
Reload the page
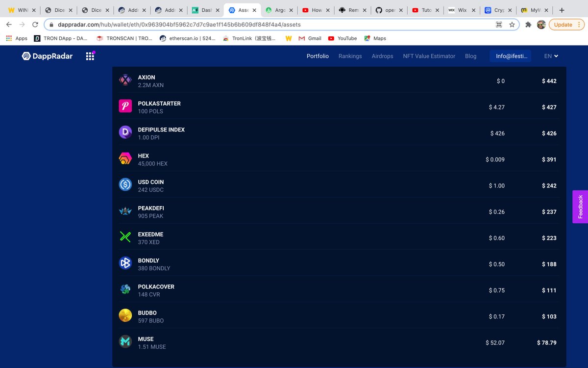click(x=35, y=25)
